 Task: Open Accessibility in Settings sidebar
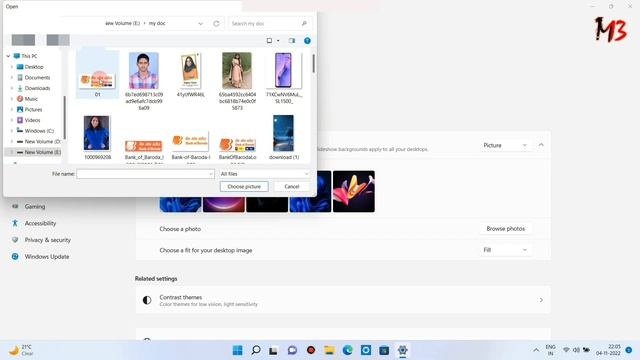click(x=40, y=223)
